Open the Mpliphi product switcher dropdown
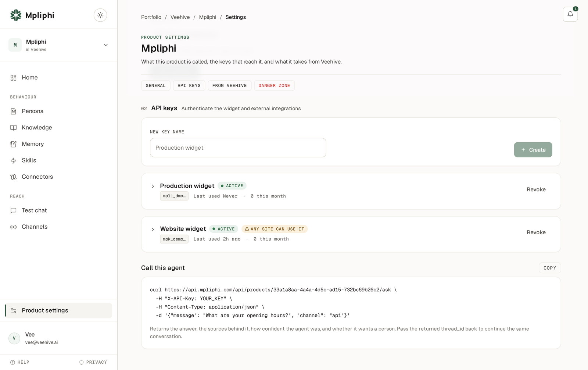This screenshot has width=588, height=370. 58,45
